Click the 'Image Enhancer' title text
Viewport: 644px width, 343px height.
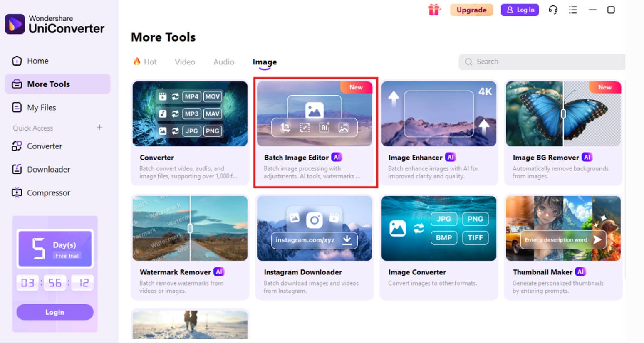coord(415,158)
